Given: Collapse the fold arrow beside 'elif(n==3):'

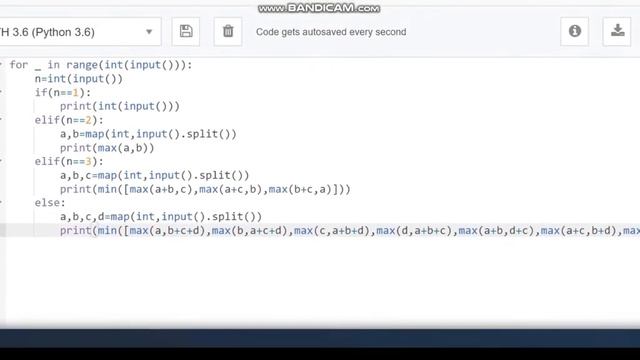Looking at the screenshot, I should pos(1,161).
